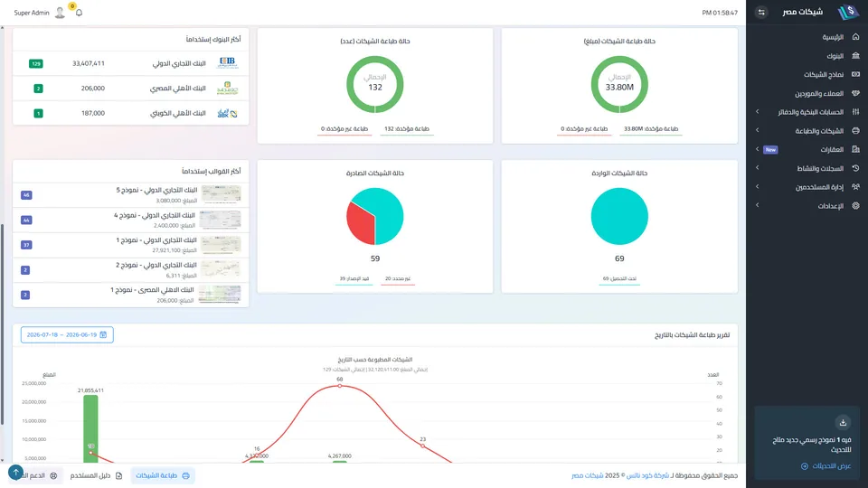The width and height of the screenshot is (868, 488).
Task: Open عرض التحديثات link
Action: pos(826,466)
